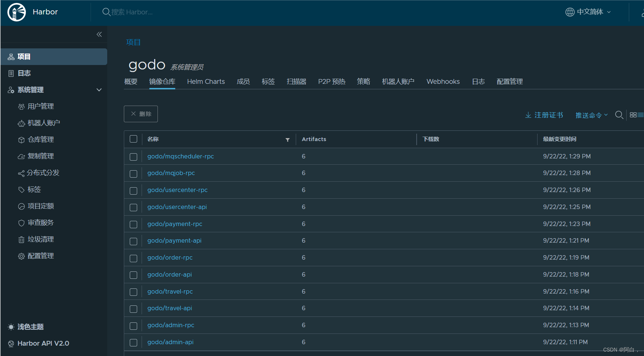Switch to the 策略 tab
This screenshot has width=644, height=356.
click(363, 82)
